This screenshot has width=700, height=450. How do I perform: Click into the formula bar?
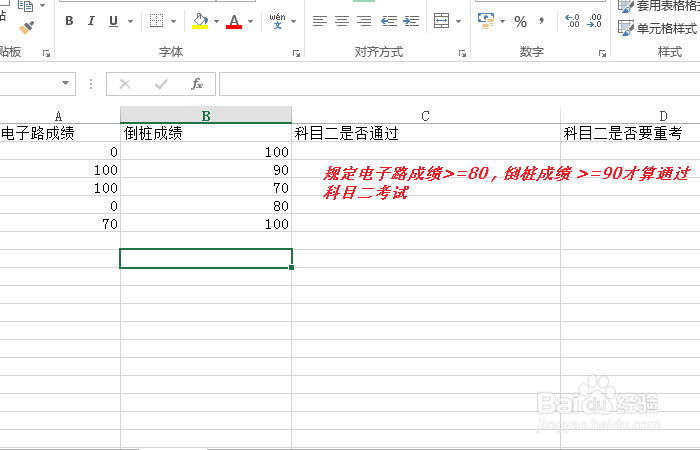459,84
